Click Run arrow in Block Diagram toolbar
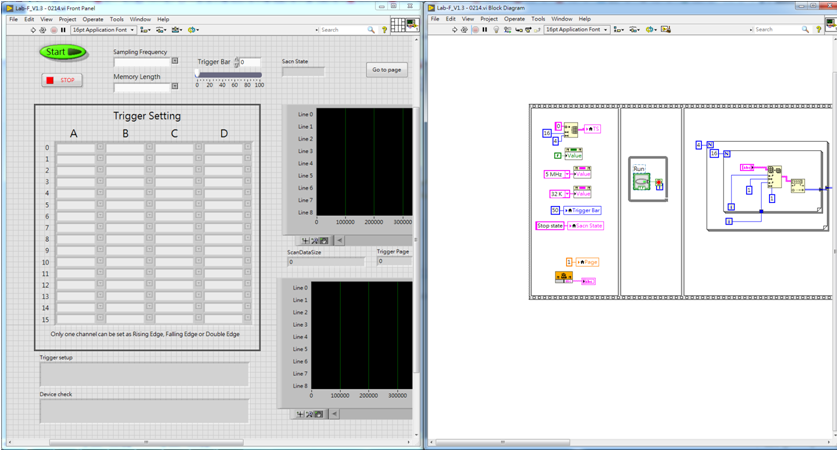The width and height of the screenshot is (838, 451). click(x=455, y=29)
